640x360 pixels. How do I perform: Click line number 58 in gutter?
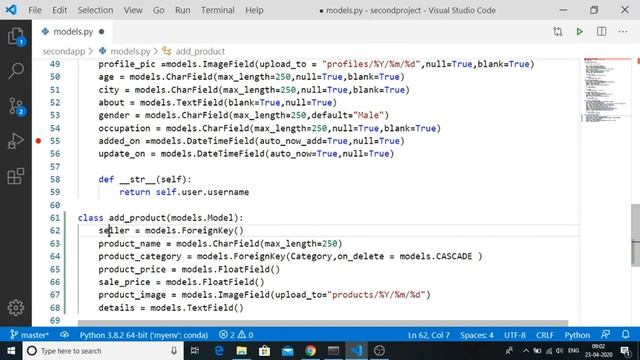pos(55,180)
